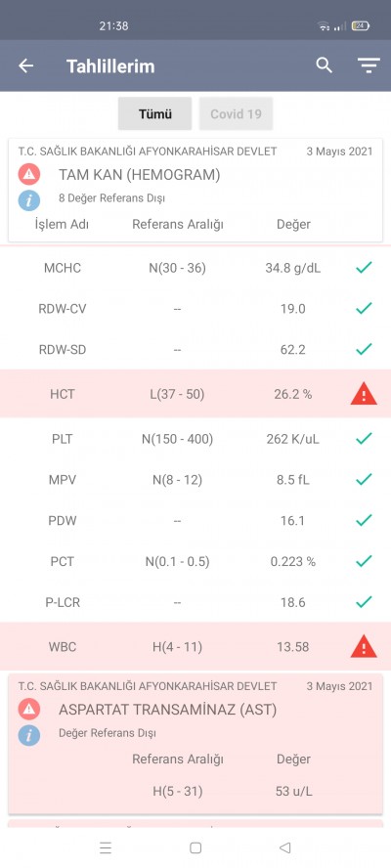Open search with the magnifier icon

click(x=324, y=65)
